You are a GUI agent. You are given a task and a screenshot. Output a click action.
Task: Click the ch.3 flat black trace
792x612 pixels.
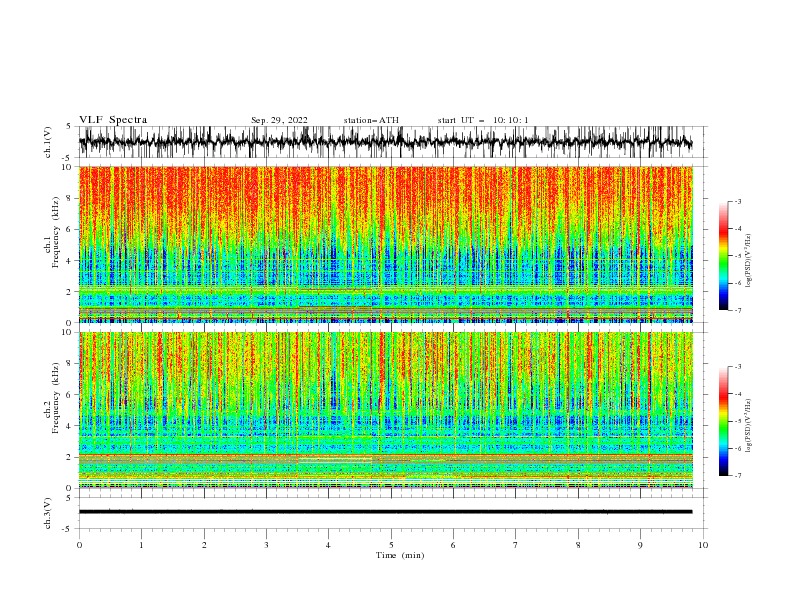[x=386, y=512]
